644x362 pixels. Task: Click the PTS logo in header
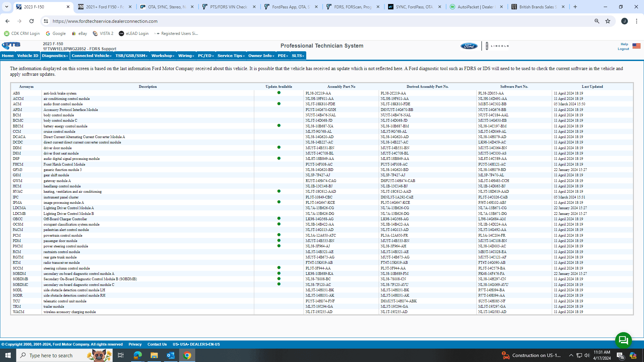coord(11,46)
